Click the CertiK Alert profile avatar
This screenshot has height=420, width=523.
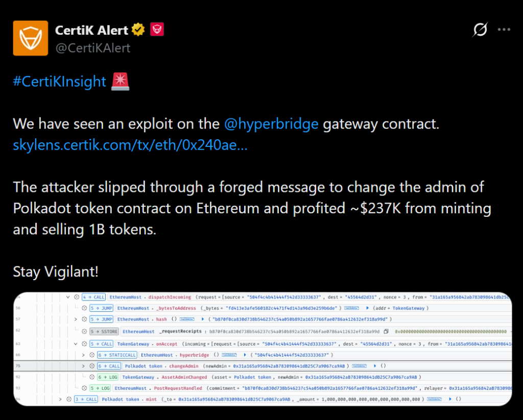[x=31, y=38]
